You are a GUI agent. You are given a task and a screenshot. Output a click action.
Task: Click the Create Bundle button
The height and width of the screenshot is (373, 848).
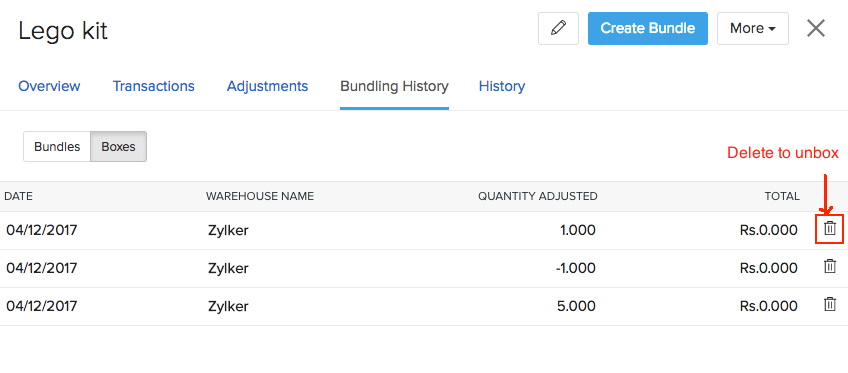tap(647, 28)
